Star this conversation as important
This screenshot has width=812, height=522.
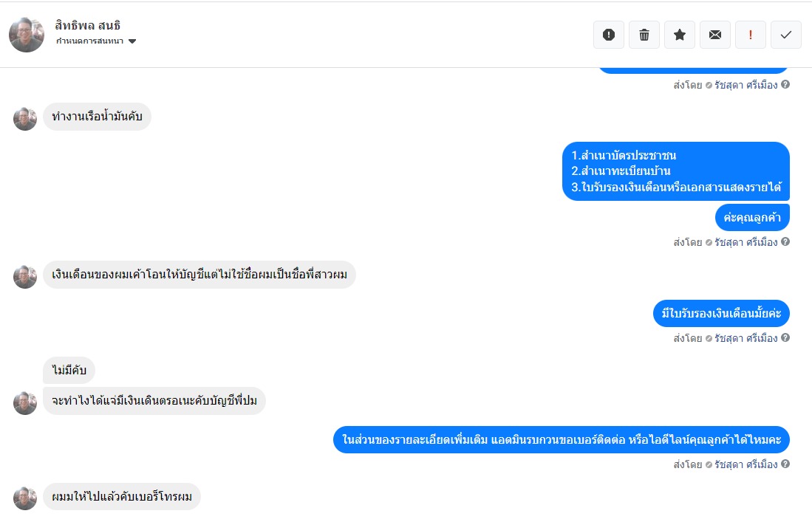pyautogui.click(x=680, y=35)
